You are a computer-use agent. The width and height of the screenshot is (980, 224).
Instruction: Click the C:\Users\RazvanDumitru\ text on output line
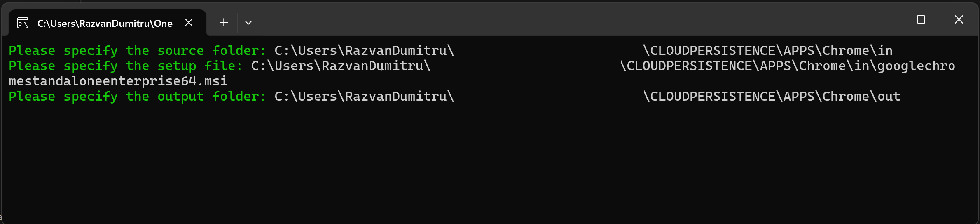[365, 97]
